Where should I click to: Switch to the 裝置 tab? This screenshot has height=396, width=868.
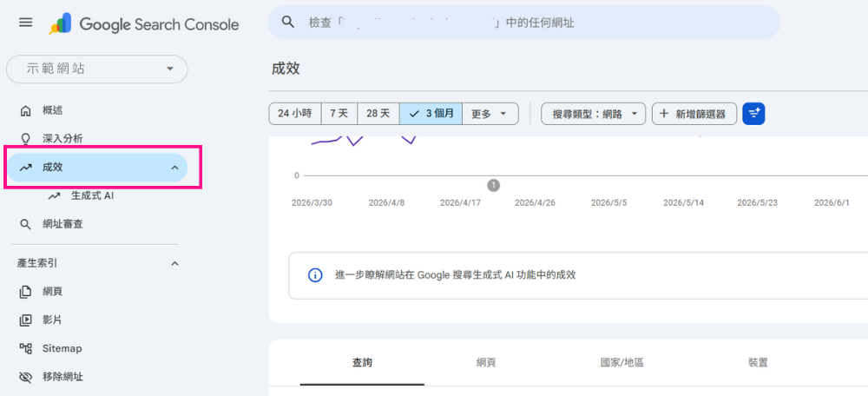pyautogui.click(x=758, y=363)
